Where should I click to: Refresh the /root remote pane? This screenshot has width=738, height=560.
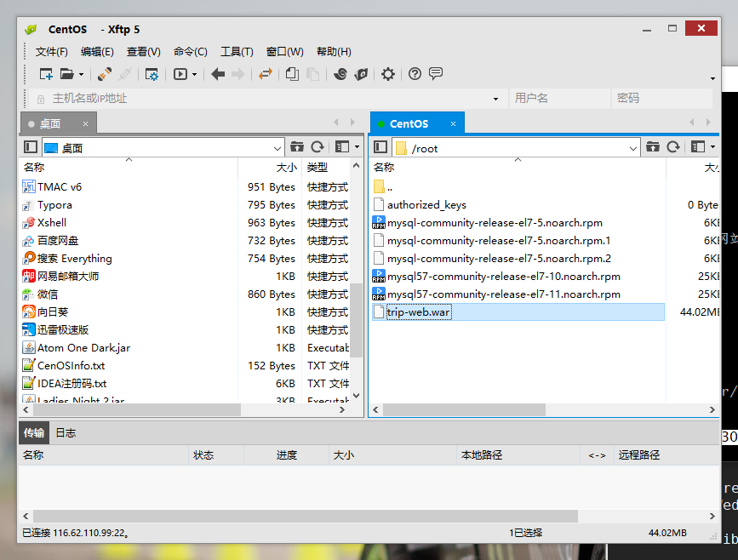click(673, 147)
